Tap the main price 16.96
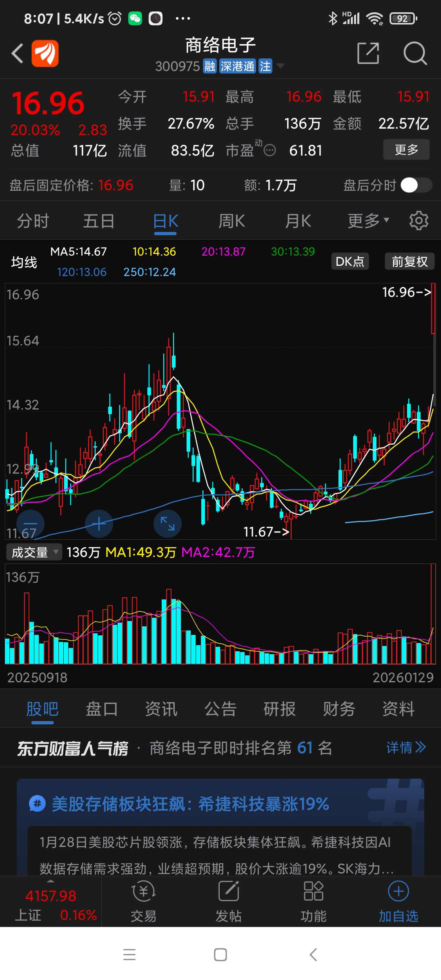 (48, 103)
